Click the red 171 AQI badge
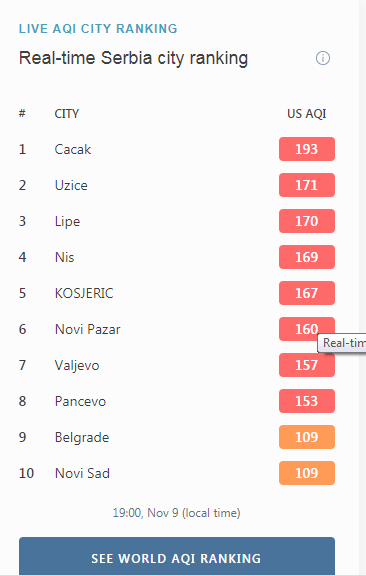The width and height of the screenshot is (366, 576). pos(307,185)
